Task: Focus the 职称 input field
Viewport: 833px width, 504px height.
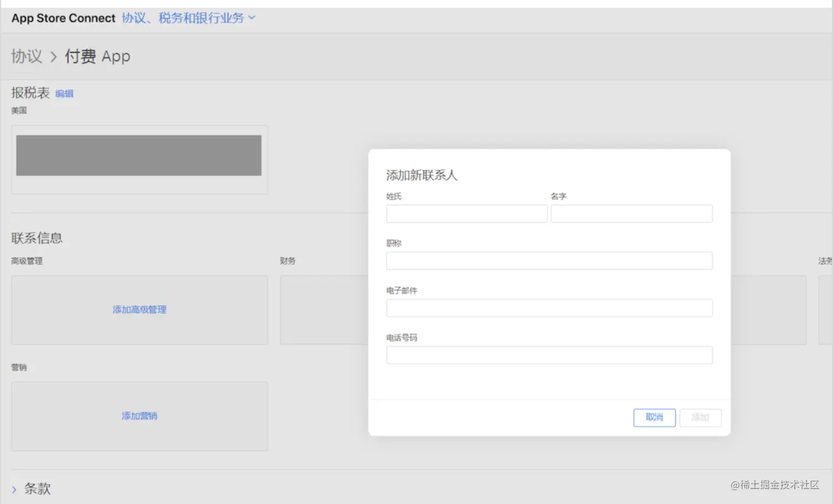Action: 549,261
